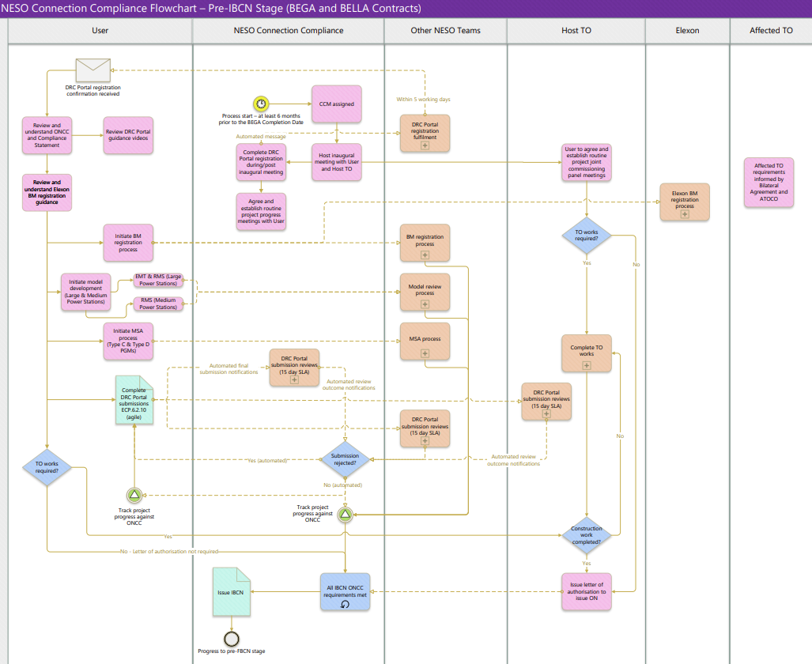Expand Elexon BM registration process plus
The height and width of the screenshot is (664, 812).
click(x=685, y=214)
